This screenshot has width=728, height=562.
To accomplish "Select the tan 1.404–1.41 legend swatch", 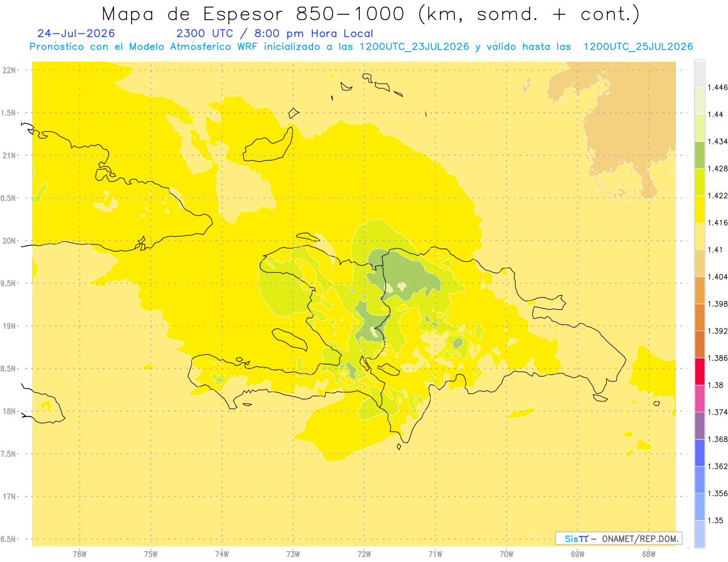I will [699, 263].
